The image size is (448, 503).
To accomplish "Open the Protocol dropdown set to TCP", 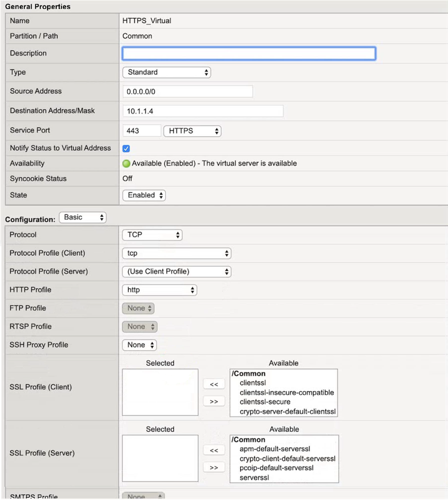I will click(152, 235).
